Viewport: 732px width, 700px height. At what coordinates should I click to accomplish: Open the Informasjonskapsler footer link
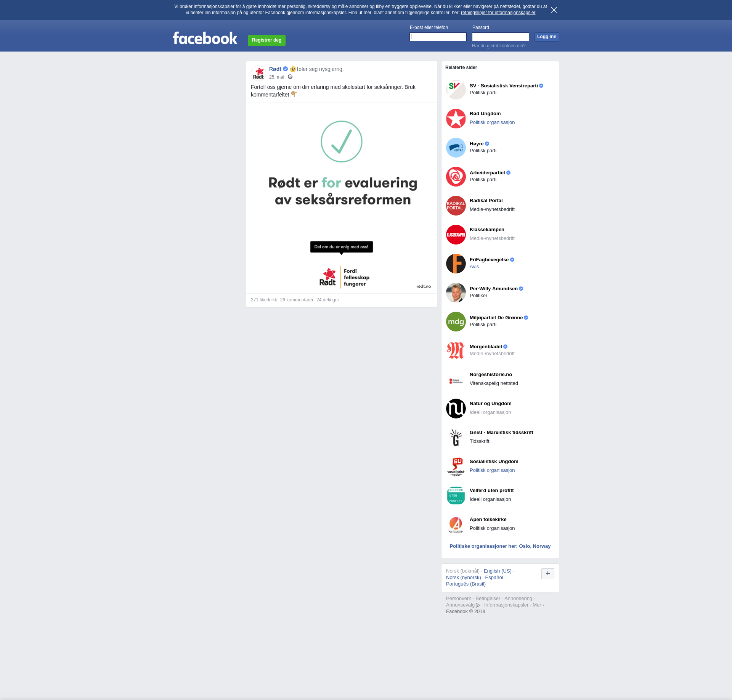click(506, 605)
